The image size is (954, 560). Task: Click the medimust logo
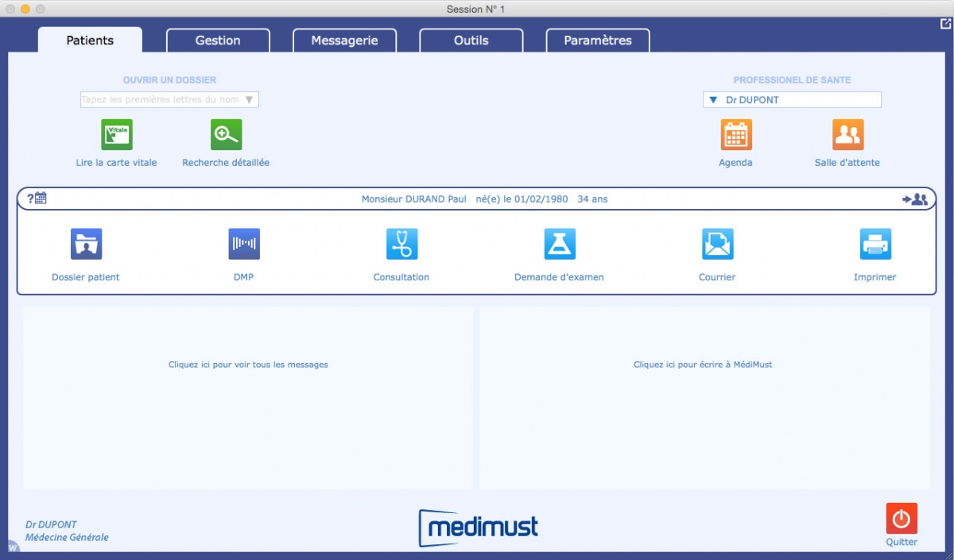tap(479, 527)
